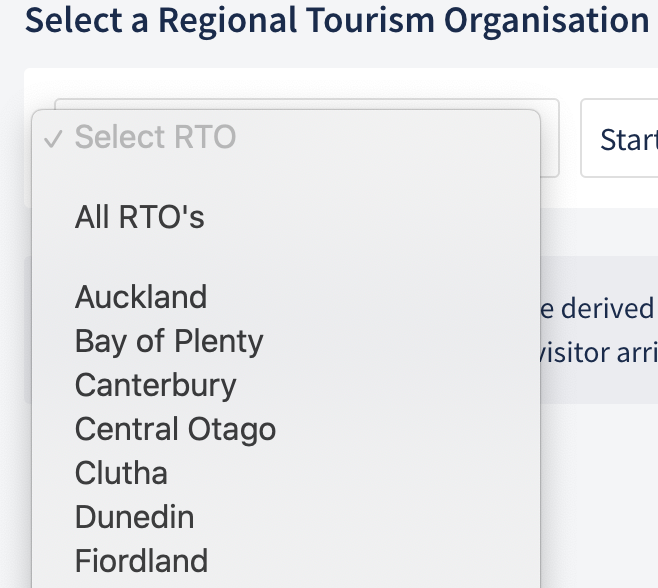This screenshot has height=588, width=658.
Task: Pick the Clutha option
Action: (x=121, y=473)
